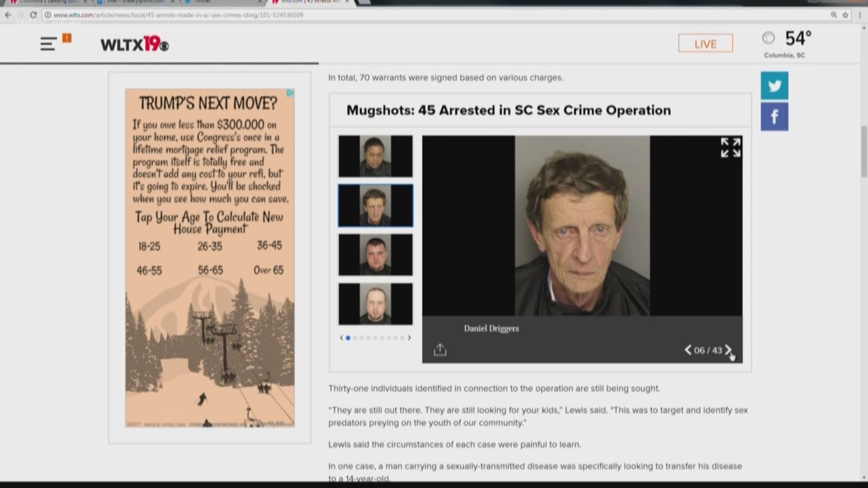Click the AdChoices icon on ad
The height and width of the screenshot is (488, 868).
[290, 93]
